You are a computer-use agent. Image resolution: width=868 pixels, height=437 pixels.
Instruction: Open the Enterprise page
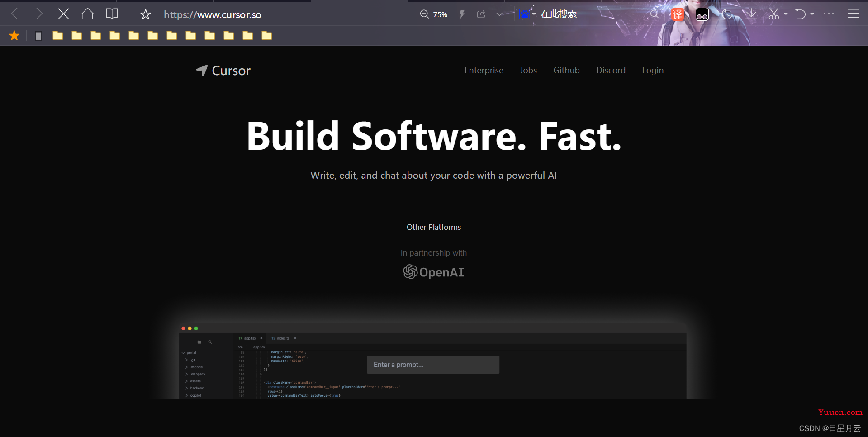484,70
